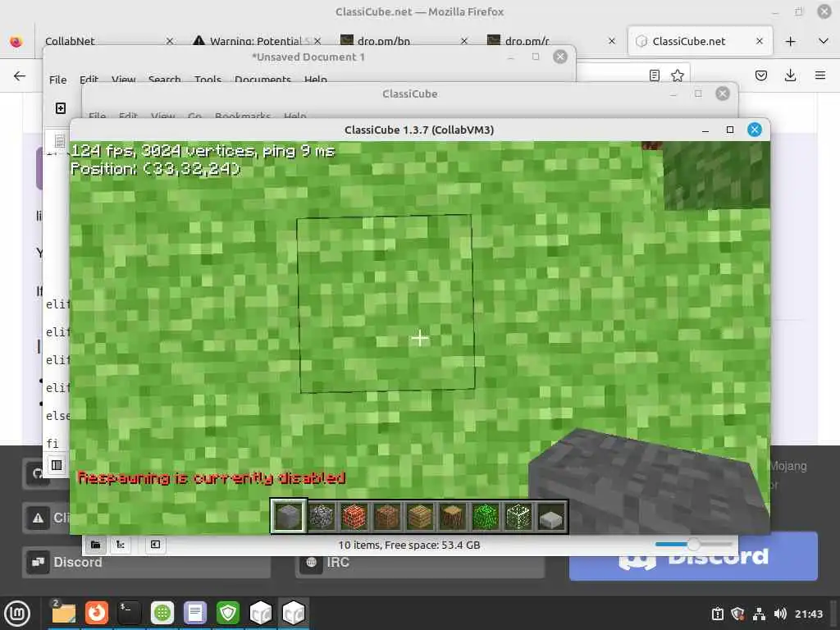Screen dimensions: 840x630
Task: Adjust the file manager icon zoom slider
Action: pyautogui.click(x=693, y=545)
